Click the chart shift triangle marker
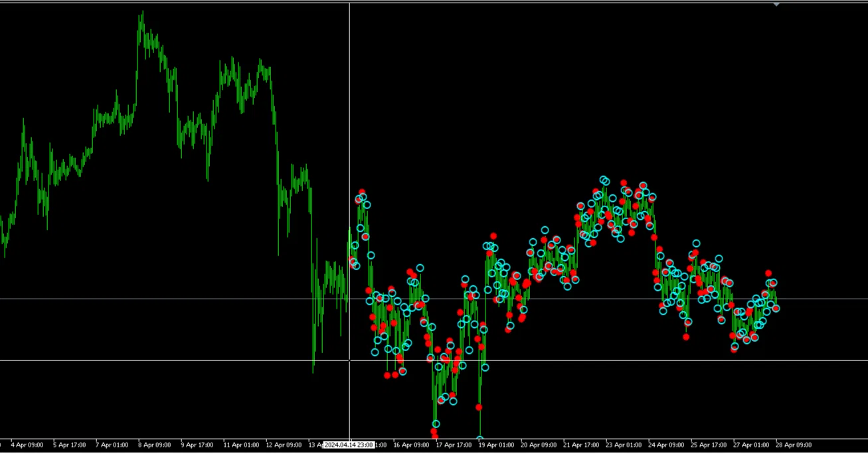Image resolution: width=868 pixels, height=454 pixels. pos(776,5)
